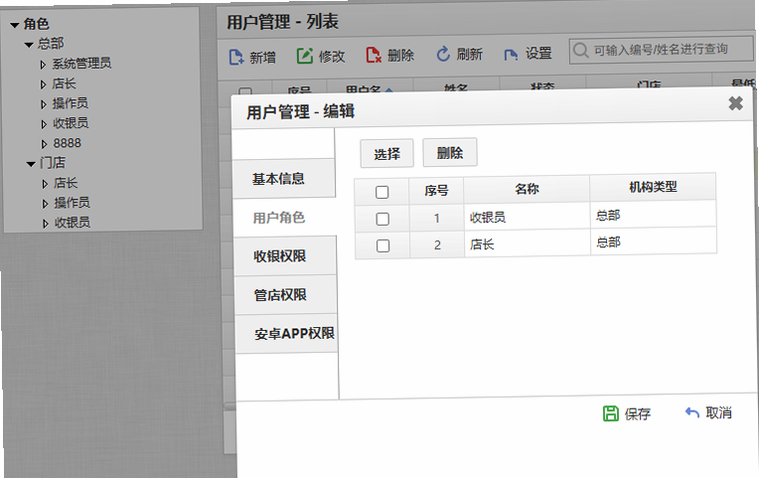Open the 安卓APP权限 tab

[x=286, y=334]
